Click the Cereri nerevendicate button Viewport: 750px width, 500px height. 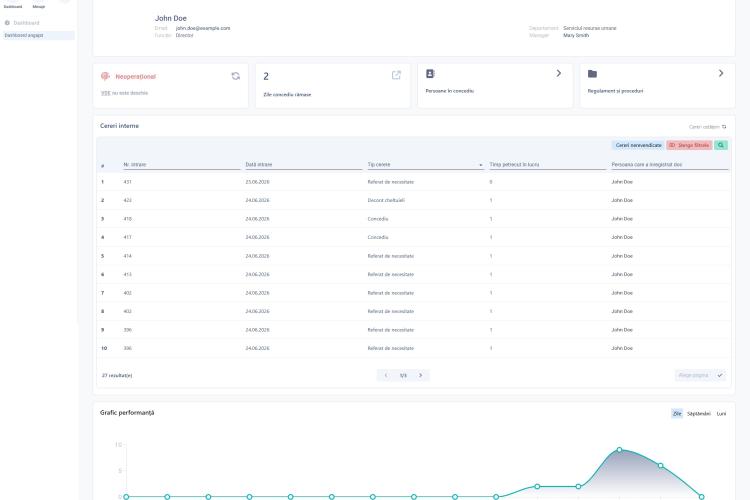[x=638, y=145]
